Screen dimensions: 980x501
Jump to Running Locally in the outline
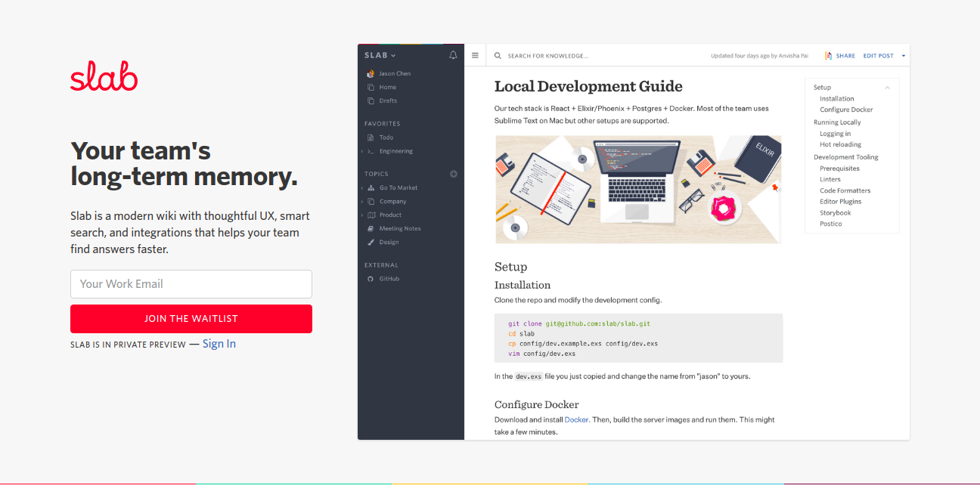[x=837, y=122]
